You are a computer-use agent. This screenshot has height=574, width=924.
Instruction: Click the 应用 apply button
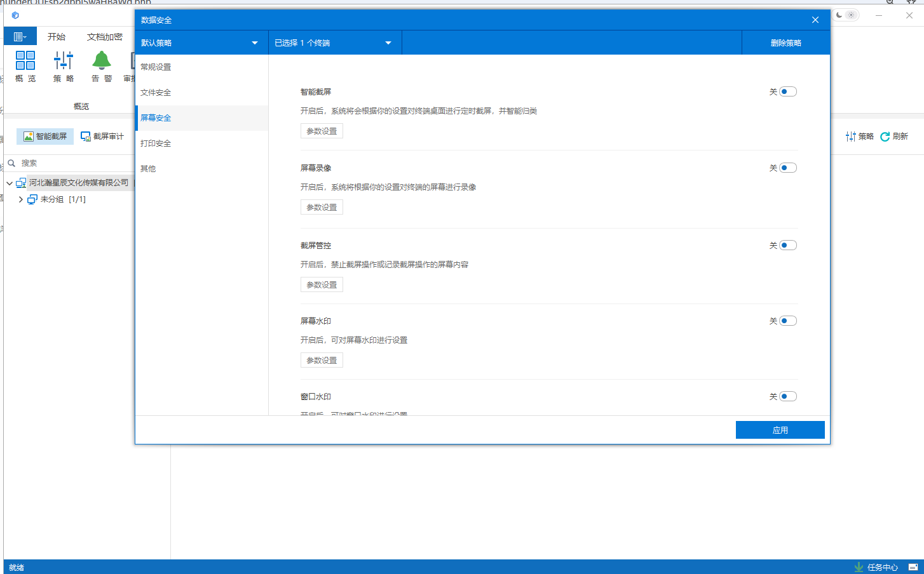[780, 430]
